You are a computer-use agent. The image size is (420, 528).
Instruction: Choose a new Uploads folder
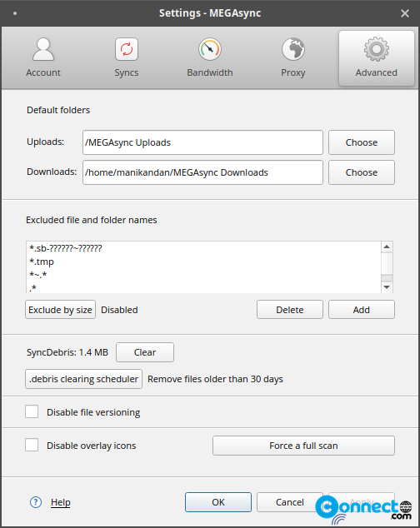click(362, 142)
